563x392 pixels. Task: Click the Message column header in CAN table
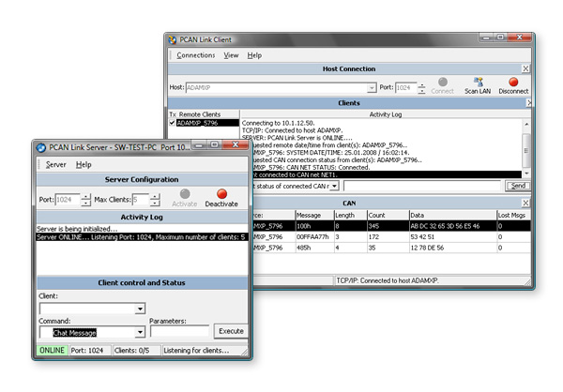(314, 215)
